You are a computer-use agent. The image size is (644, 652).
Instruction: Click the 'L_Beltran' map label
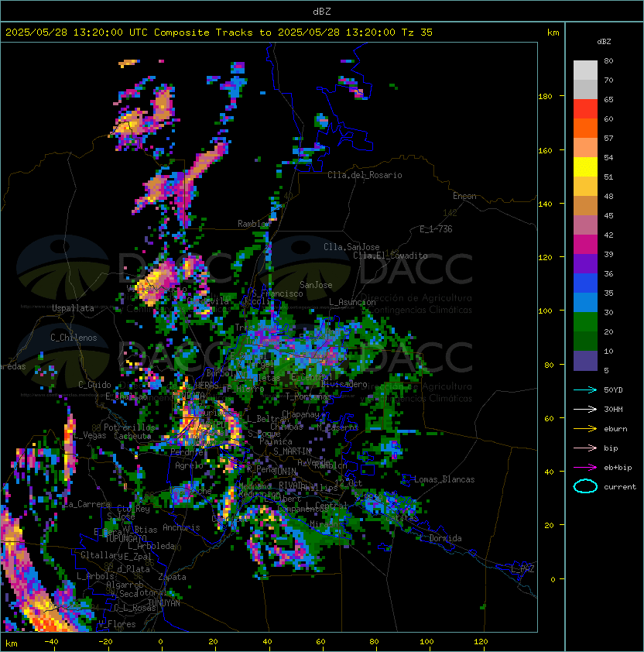click(x=267, y=419)
